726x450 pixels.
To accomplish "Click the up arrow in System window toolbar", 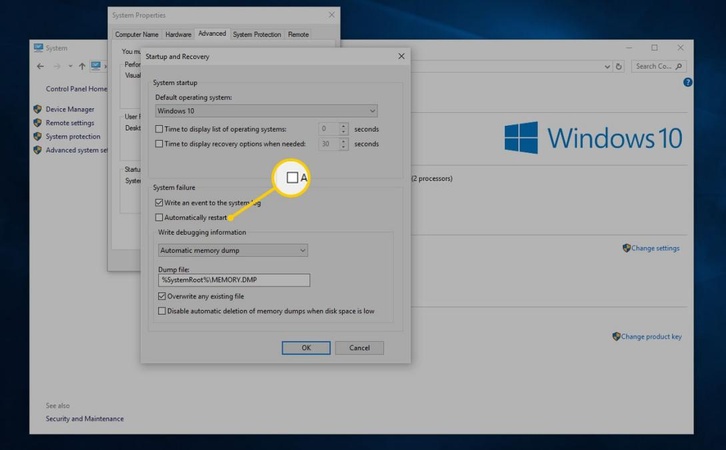I will tap(82, 67).
